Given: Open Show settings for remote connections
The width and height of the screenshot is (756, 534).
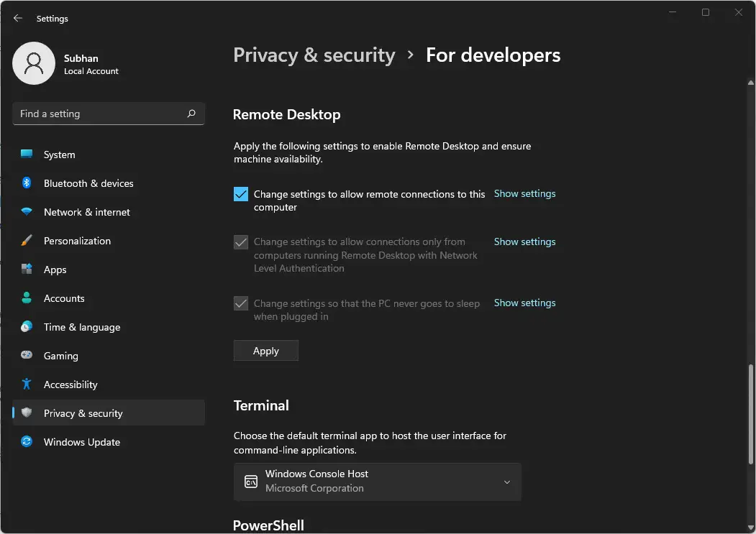Looking at the screenshot, I should coord(524,193).
